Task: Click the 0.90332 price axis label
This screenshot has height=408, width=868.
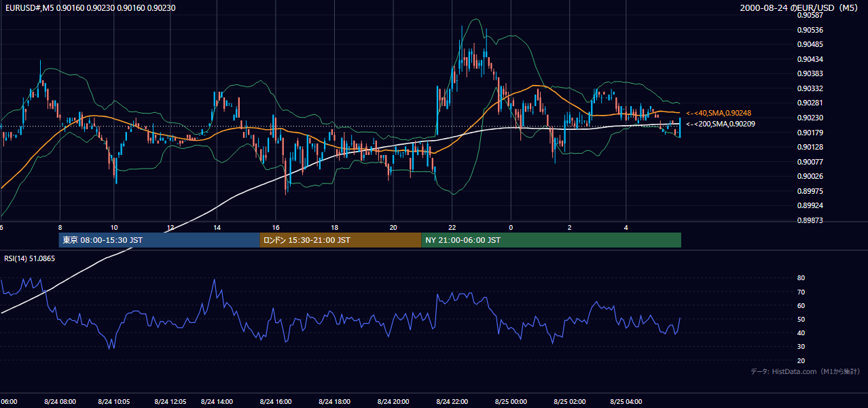Action: click(x=810, y=88)
